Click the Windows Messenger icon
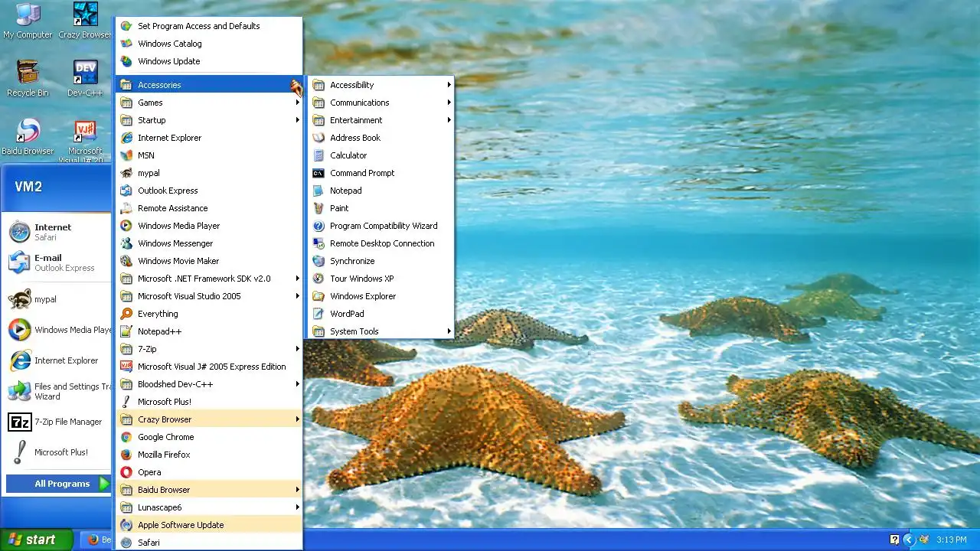Screen dimensions: 980x551 126,243
